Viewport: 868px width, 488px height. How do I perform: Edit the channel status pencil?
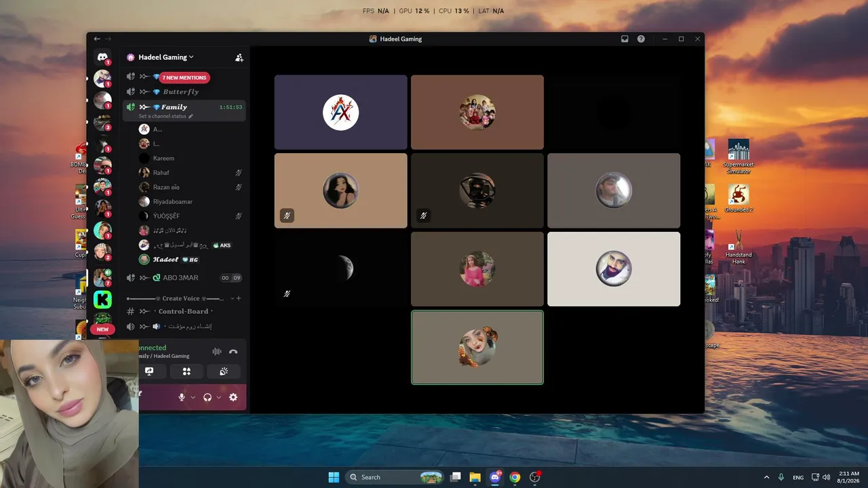[191, 117]
